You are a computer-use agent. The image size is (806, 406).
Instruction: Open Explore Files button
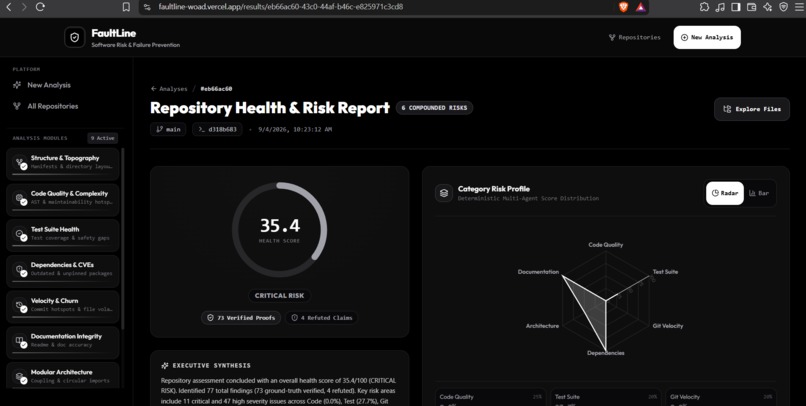pos(752,109)
